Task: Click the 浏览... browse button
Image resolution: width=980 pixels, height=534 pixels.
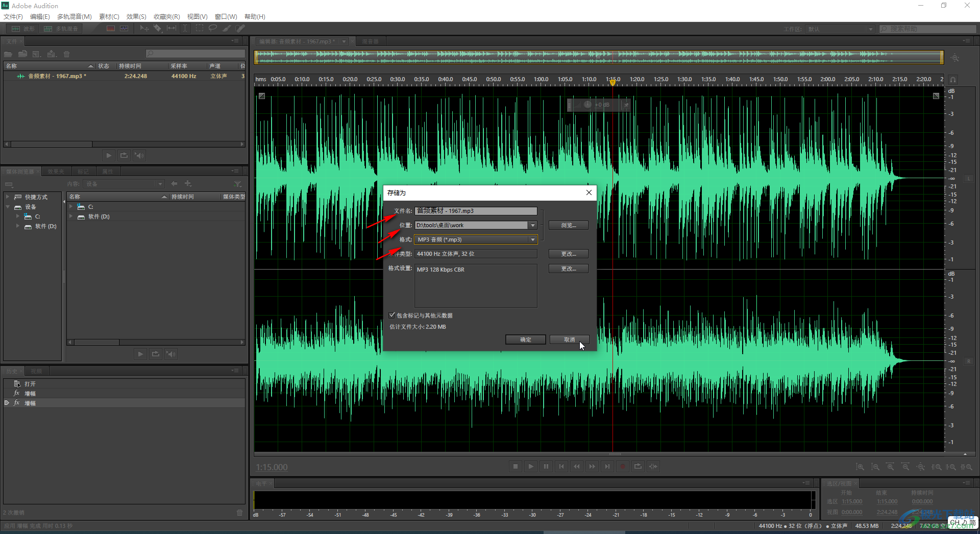Action: [569, 225]
